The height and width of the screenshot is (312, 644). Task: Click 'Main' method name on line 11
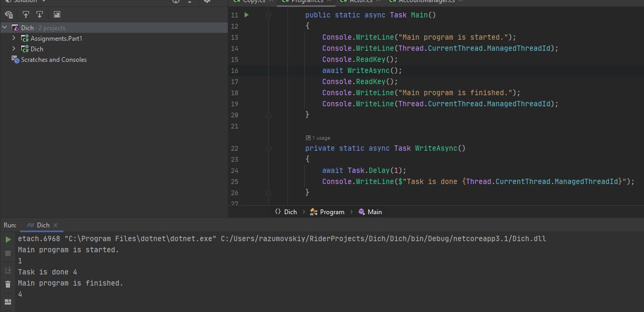pyautogui.click(x=419, y=15)
